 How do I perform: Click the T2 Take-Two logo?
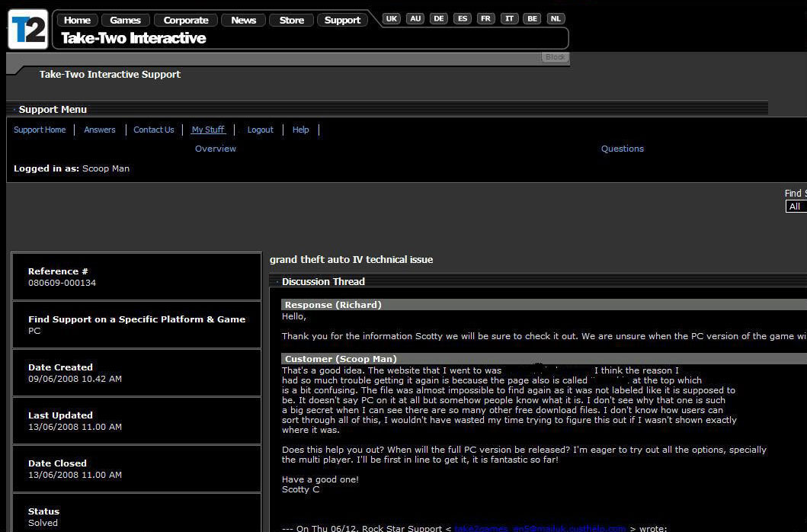pos(28,30)
